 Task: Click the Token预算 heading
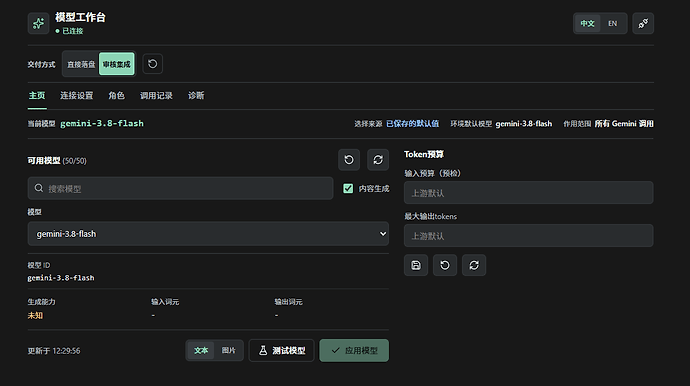[x=424, y=154]
